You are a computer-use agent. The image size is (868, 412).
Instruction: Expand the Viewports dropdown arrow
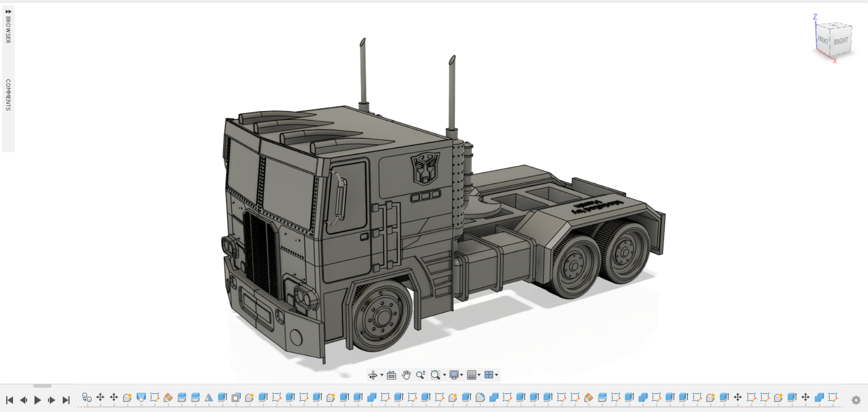tap(496, 375)
